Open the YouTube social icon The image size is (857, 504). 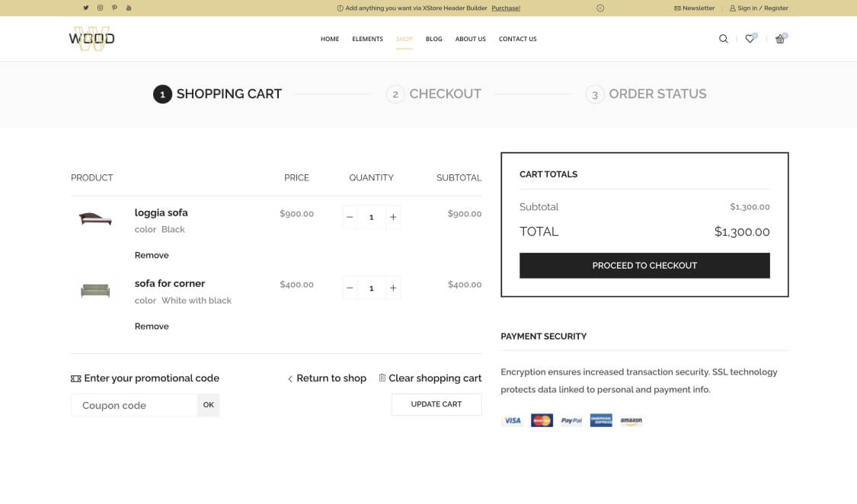[129, 8]
